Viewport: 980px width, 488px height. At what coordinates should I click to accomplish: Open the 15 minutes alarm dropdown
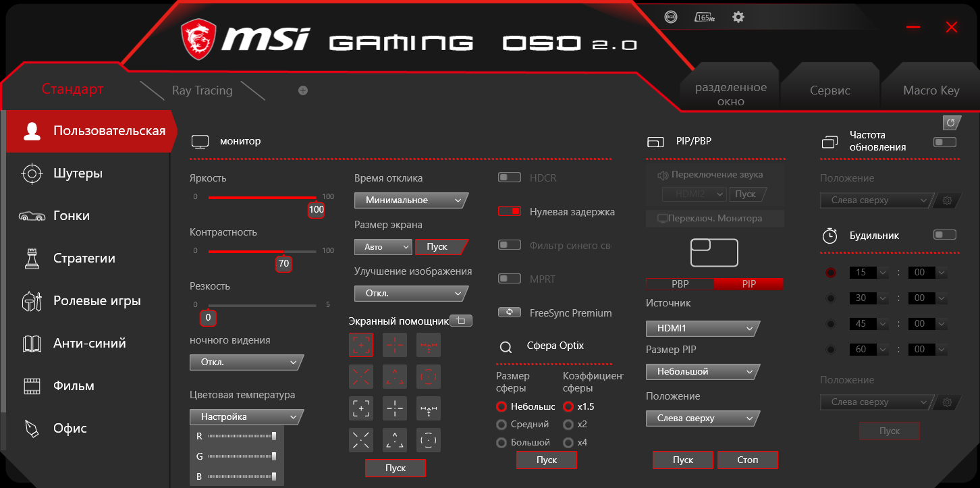point(868,273)
